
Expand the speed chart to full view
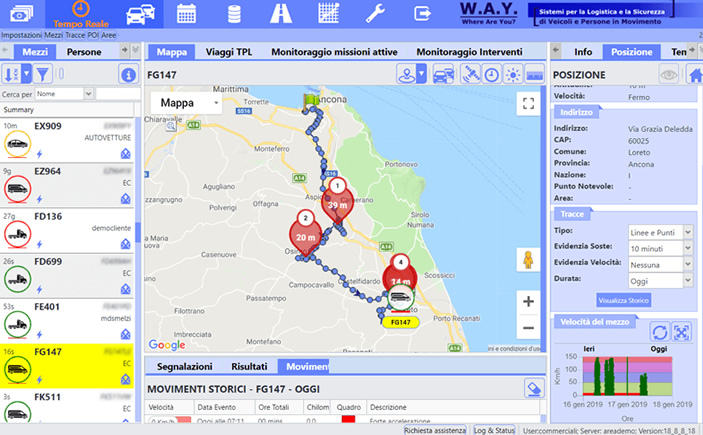click(681, 332)
